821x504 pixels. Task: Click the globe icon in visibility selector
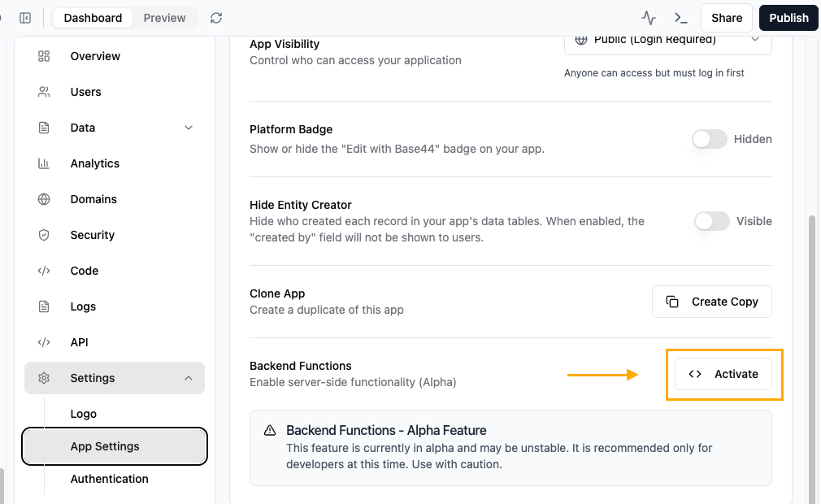(580, 40)
